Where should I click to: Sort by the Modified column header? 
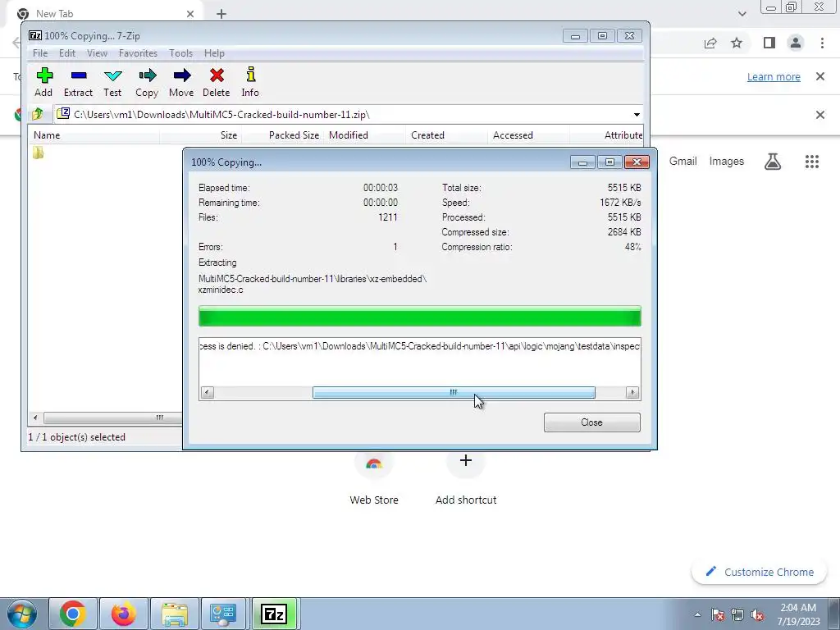[364, 135]
